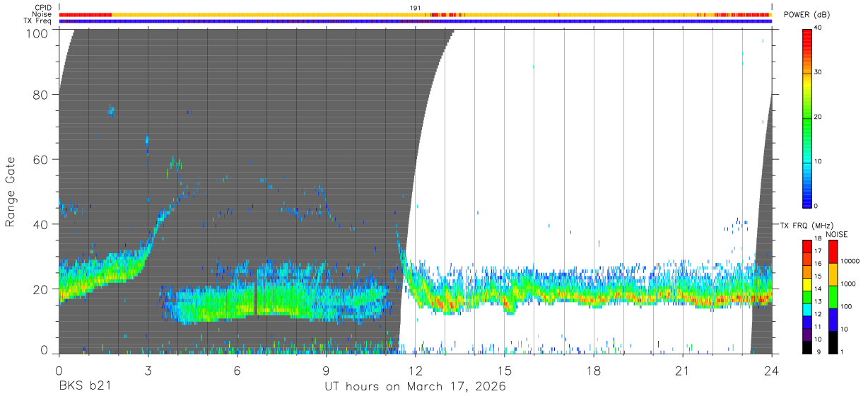Image resolution: width=868 pixels, height=401 pixels.
Task: Click the 10 tick on the power colorbar
Action: [817, 161]
